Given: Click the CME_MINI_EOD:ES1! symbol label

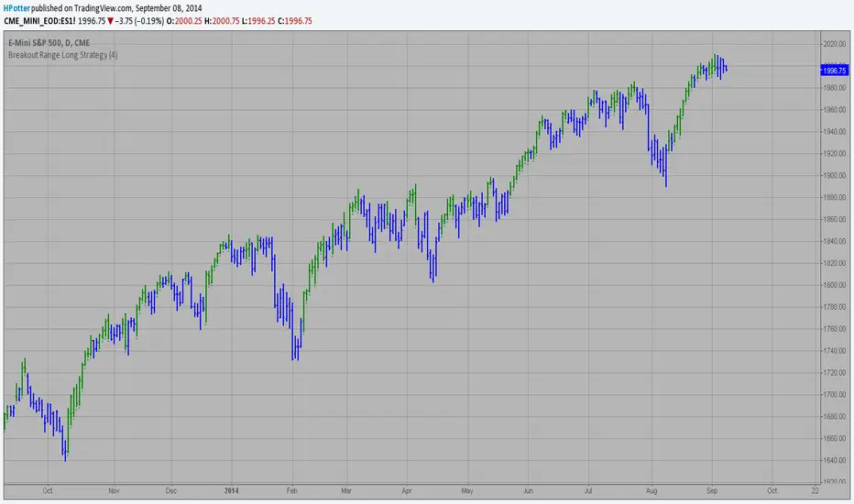Looking at the screenshot, I should [39, 21].
